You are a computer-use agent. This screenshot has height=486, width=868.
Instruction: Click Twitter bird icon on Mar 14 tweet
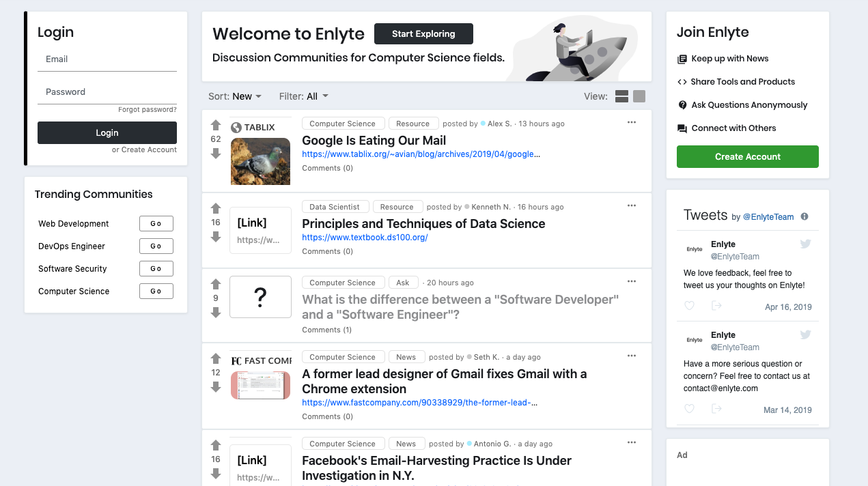(x=806, y=334)
